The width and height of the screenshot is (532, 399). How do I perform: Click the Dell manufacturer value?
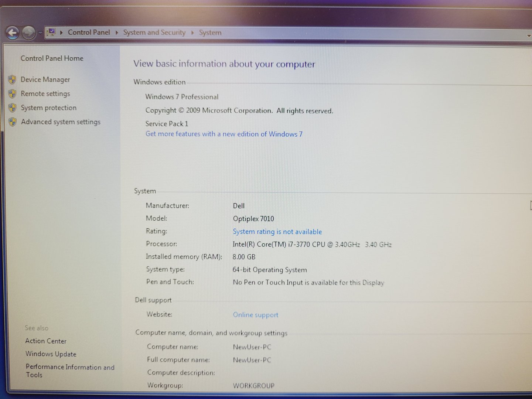(x=239, y=206)
